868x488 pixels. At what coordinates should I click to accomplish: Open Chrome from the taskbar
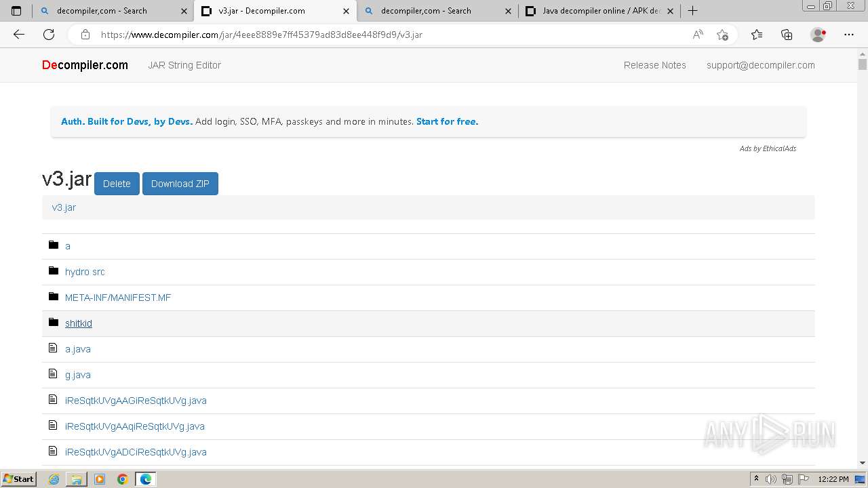point(123,479)
